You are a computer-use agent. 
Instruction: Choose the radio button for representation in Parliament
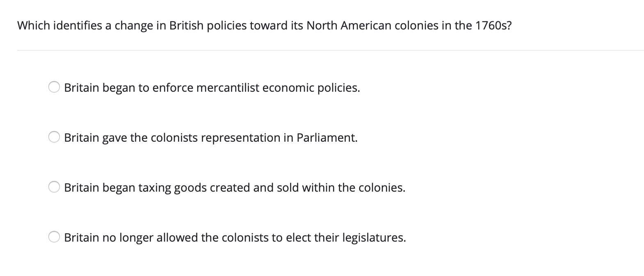click(54, 137)
